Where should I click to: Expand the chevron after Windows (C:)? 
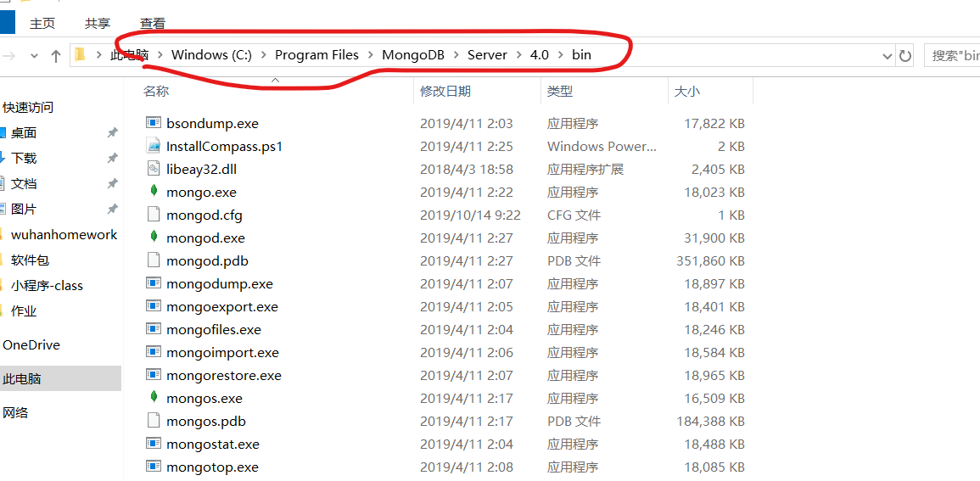click(264, 55)
